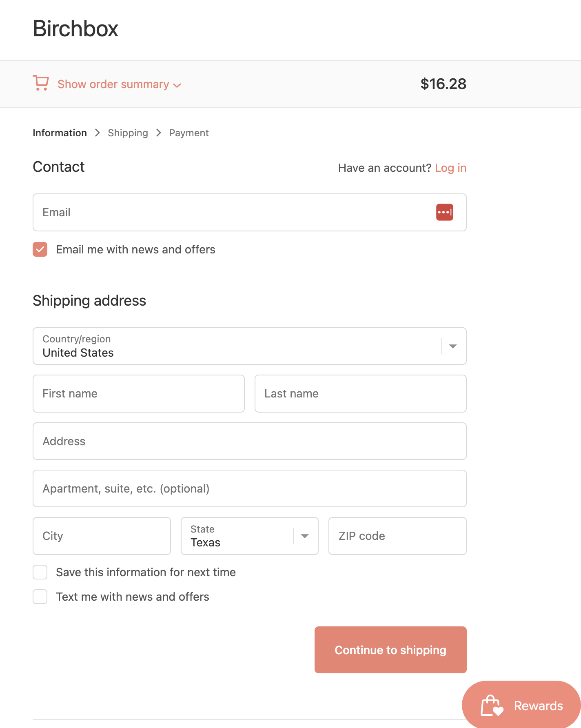The width and height of the screenshot is (581, 728).
Task: Click the Rewards shopping bag icon
Action: pos(492,706)
